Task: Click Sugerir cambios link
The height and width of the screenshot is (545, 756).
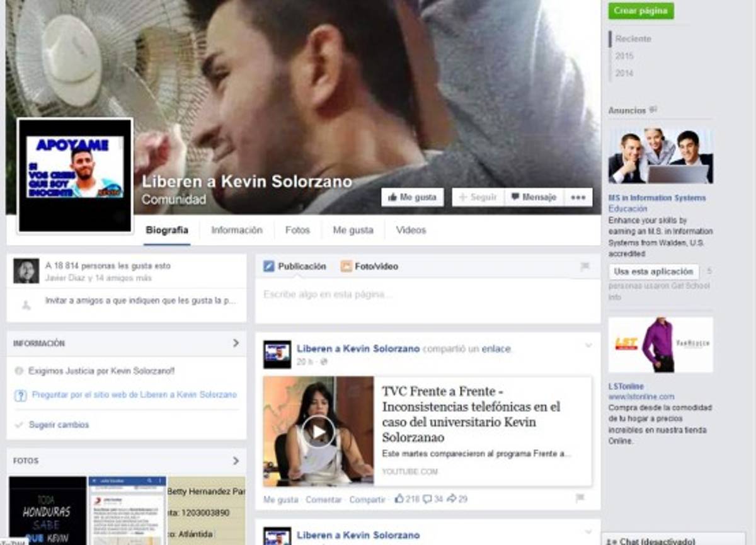Action: (x=59, y=425)
